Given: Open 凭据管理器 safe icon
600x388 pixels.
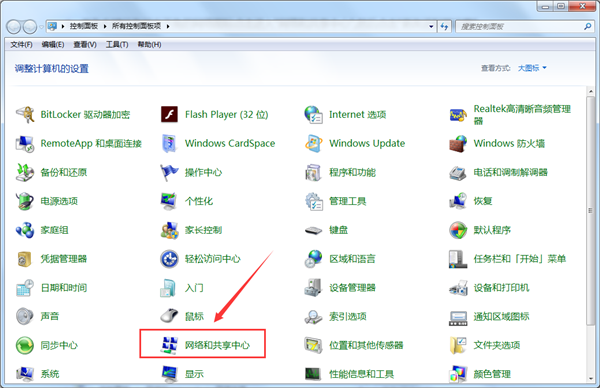Looking at the screenshot, I should pyautogui.click(x=24, y=259).
